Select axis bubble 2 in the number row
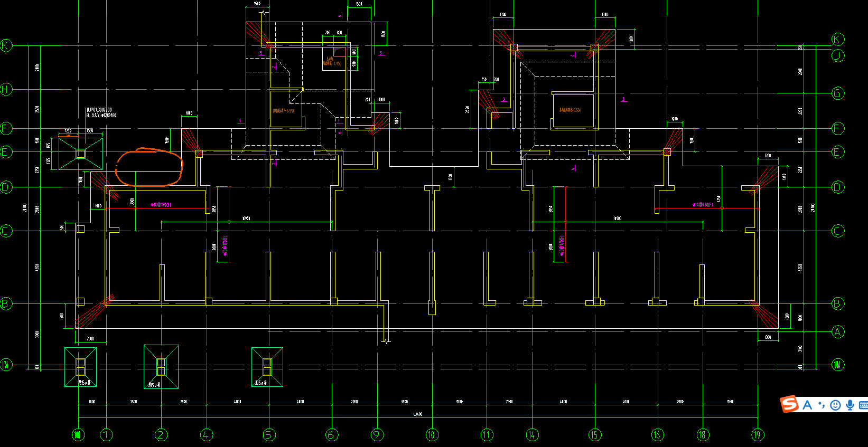Image resolution: width=868 pixels, height=447 pixels. tap(161, 435)
